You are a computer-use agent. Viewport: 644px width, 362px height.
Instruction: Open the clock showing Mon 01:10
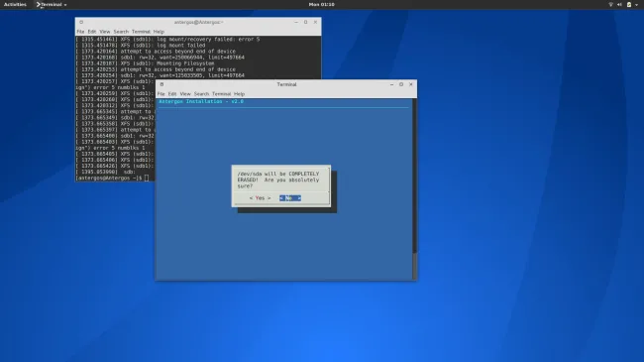322,5
